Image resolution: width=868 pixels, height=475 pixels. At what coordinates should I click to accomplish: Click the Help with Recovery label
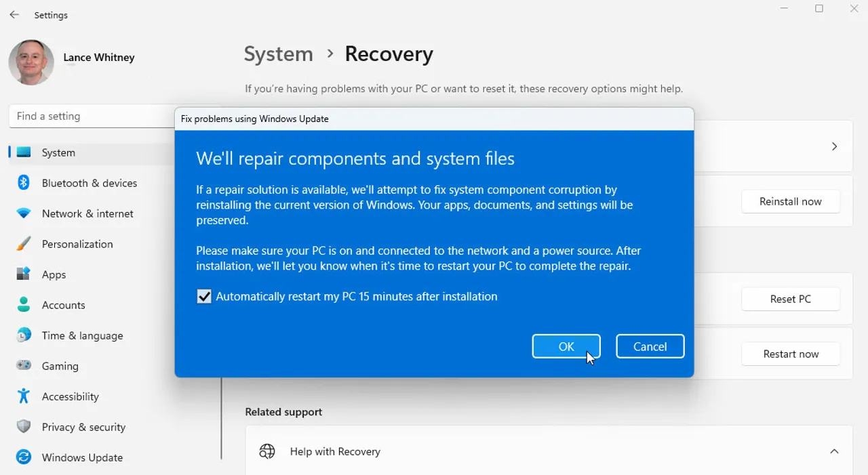pos(335,451)
